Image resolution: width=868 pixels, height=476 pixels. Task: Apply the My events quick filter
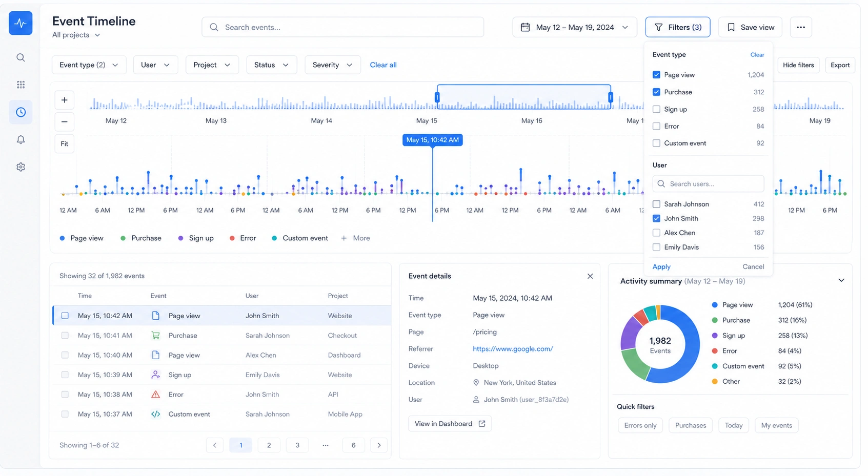(x=777, y=425)
